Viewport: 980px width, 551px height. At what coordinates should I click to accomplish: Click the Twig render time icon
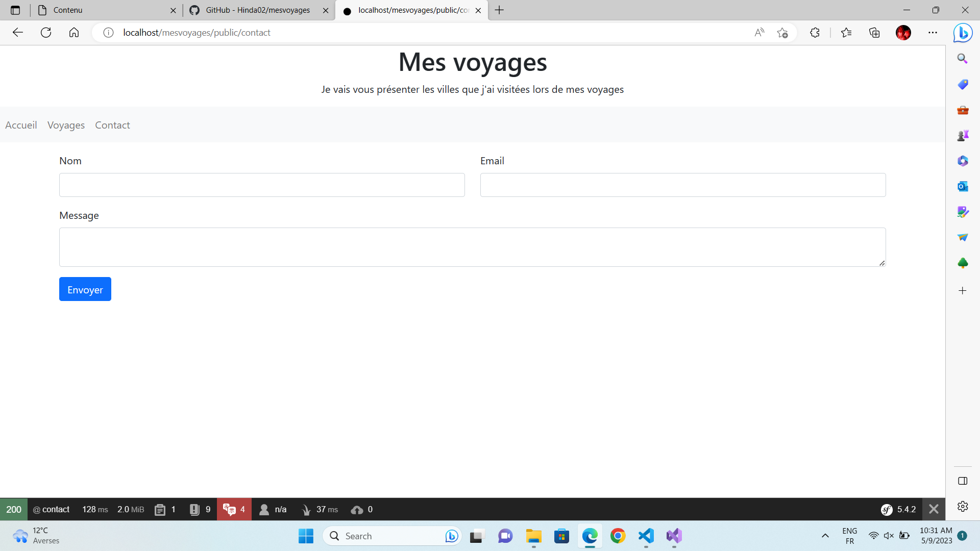[306, 509]
